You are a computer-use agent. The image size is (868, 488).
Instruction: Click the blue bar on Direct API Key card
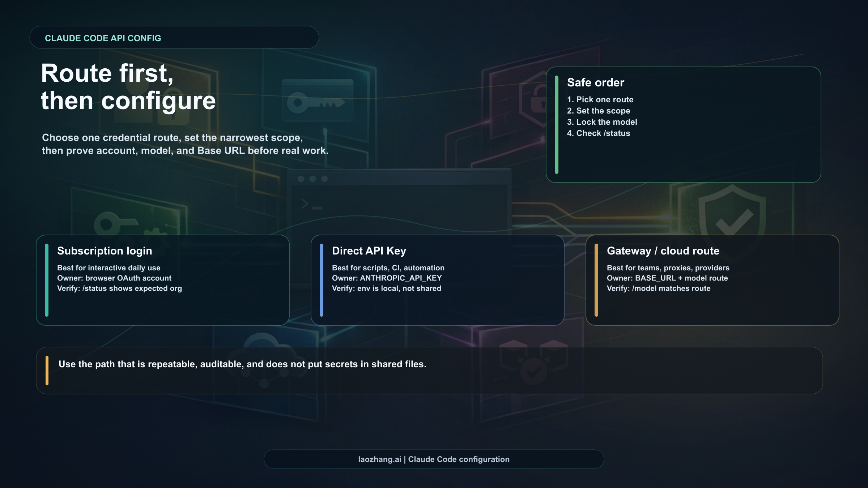322,280
